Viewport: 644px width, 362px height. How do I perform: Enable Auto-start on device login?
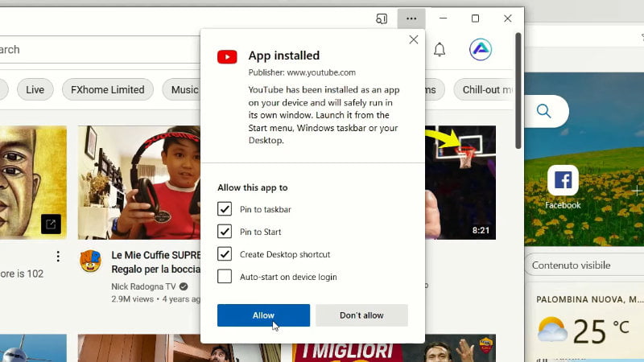[225, 277]
